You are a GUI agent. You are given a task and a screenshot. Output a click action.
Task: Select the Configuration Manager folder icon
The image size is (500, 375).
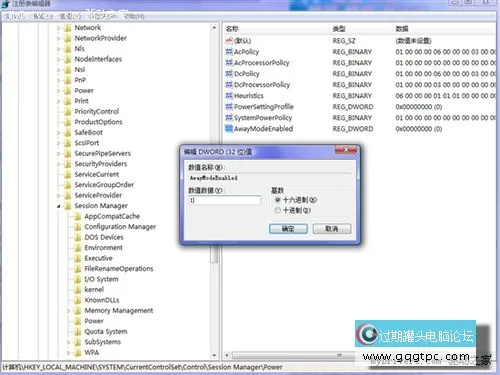pos(77,227)
